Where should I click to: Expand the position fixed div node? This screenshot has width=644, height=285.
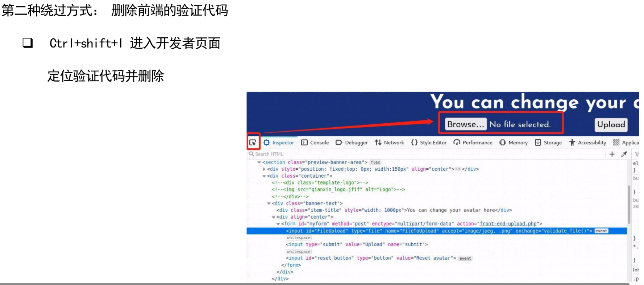pos(264,169)
